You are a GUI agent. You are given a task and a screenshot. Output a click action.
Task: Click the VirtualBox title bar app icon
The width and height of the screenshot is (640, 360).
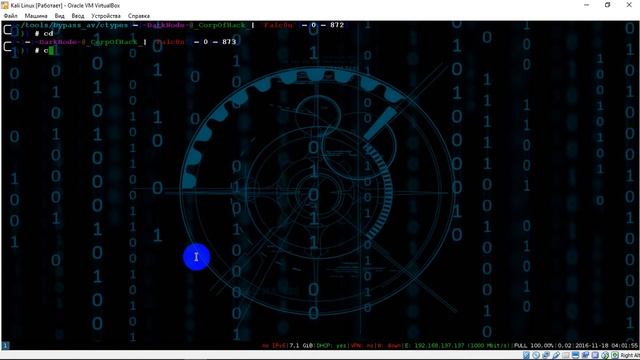coord(5,5)
